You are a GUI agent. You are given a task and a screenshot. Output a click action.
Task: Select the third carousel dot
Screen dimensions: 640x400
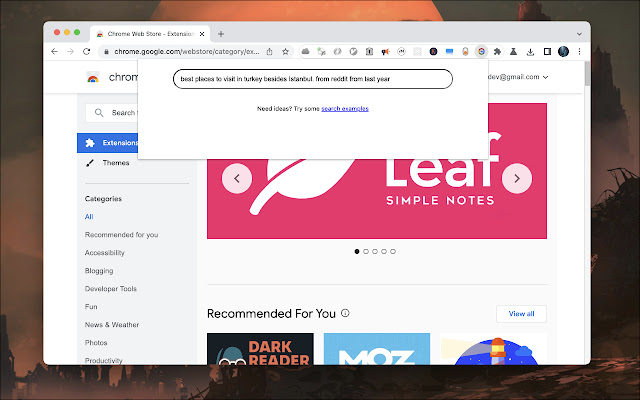coord(375,251)
